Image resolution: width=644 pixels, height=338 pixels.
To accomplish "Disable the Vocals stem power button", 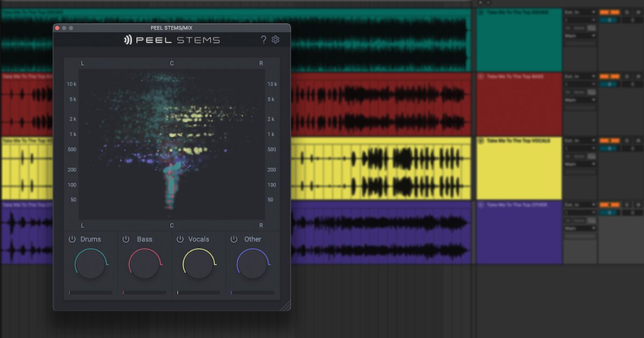I will click(180, 239).
